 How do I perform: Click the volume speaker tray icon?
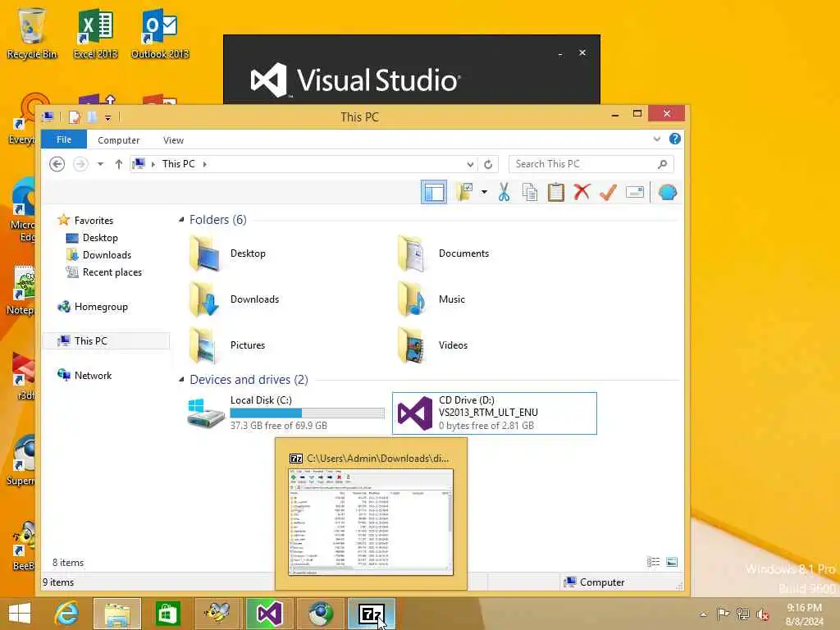tap(762, 614)
